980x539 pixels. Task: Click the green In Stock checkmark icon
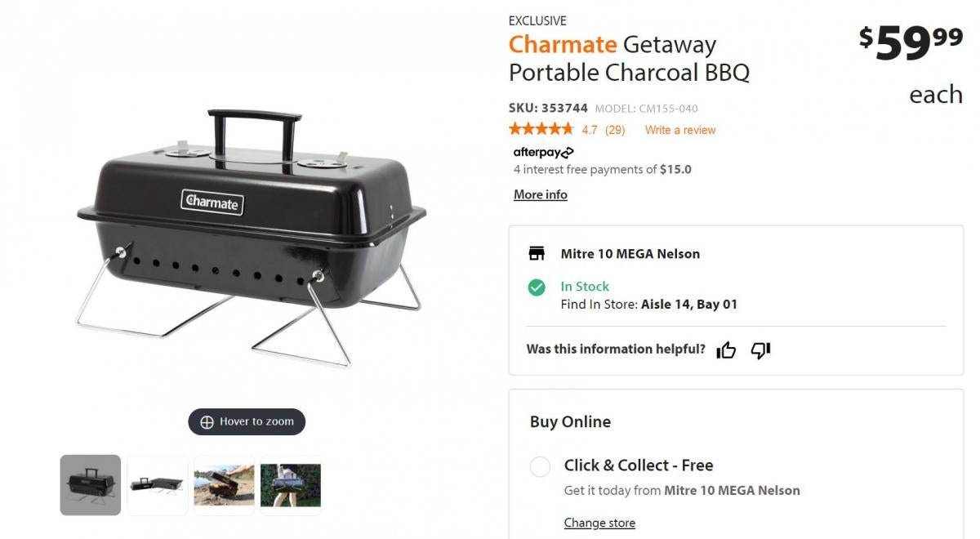537,287
